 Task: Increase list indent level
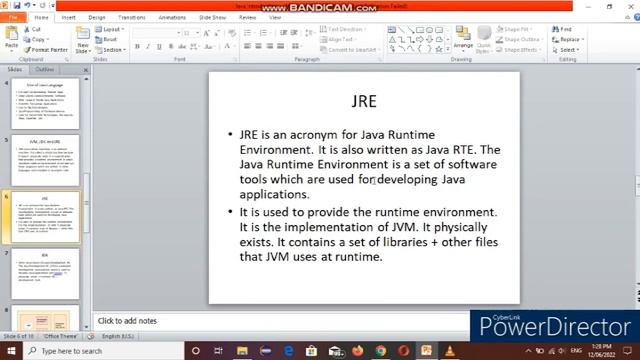coord(294,33)
